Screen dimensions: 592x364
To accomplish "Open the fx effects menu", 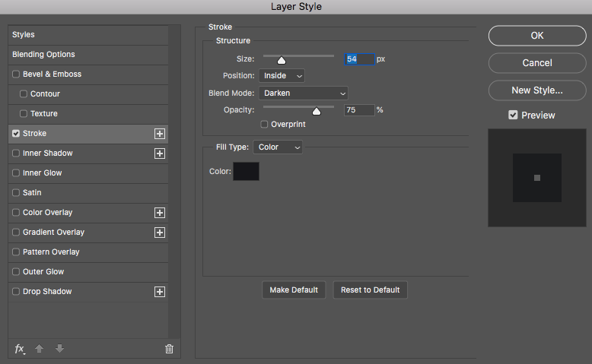I will [20, 349].
